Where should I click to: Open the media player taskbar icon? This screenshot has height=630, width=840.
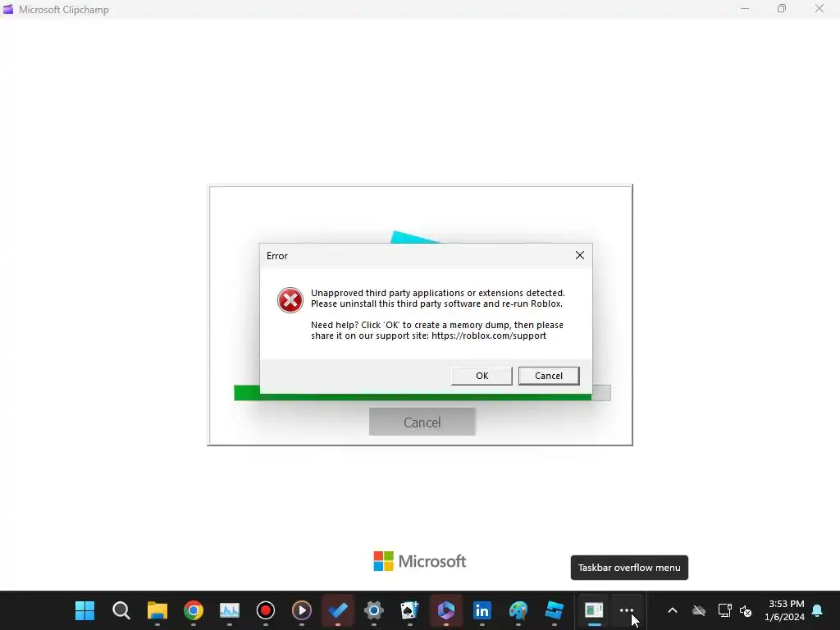[x=302, y=610]
